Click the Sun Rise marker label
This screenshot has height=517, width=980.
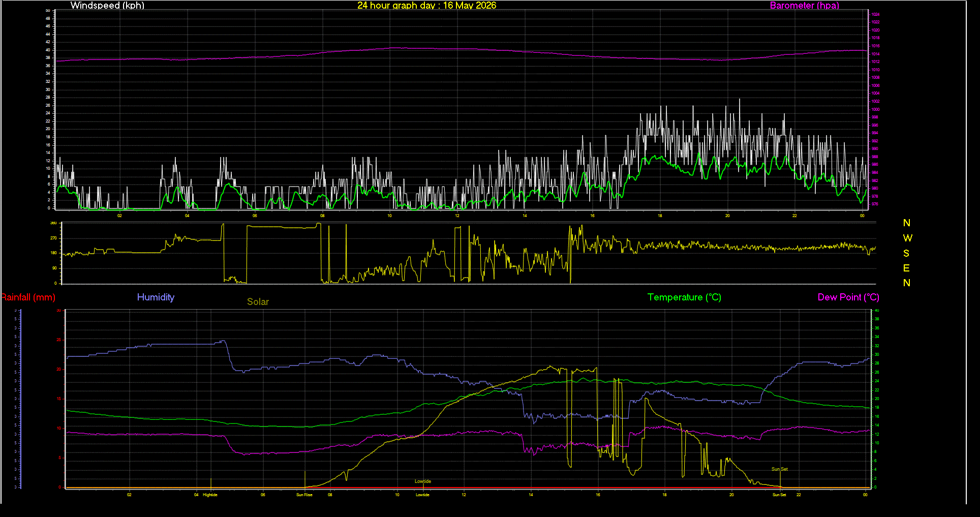(304, 495)
